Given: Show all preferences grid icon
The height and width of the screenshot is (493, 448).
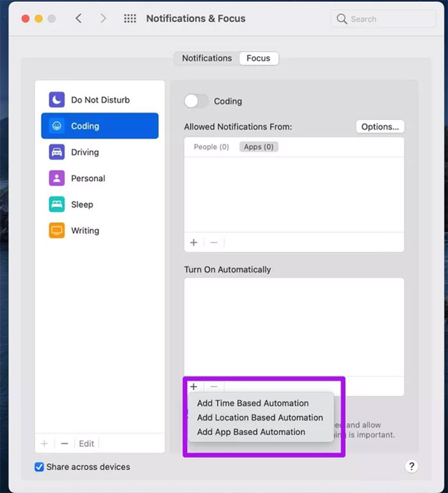Looking at the screenshot, I should [130, 19].
